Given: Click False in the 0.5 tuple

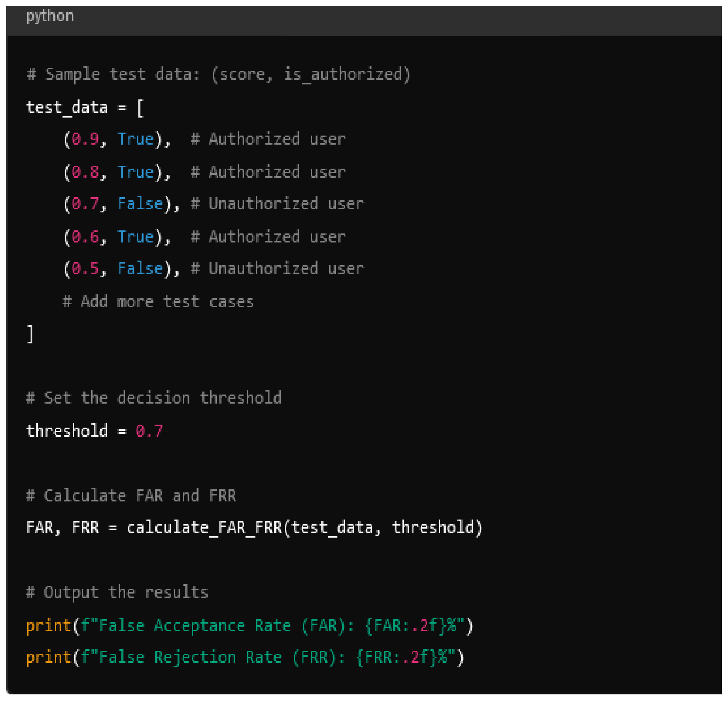Looking at the screenshot, I should pos(140,268).
